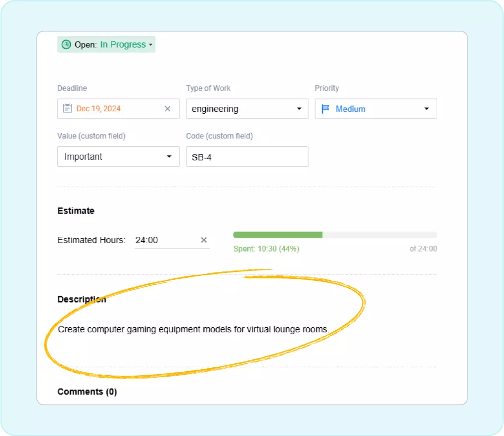Image resolution: width=504 pixels, height=436 pixels.
Task: Clear the deadline with the X icon
Action: (168, 108)
